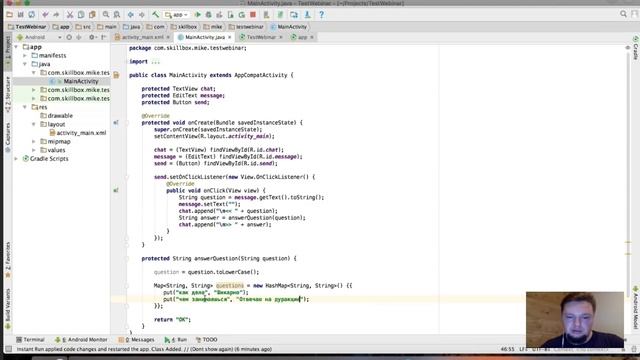
Task: Toggle the Gradle tool window on right edge
Action: click(636, 48)
